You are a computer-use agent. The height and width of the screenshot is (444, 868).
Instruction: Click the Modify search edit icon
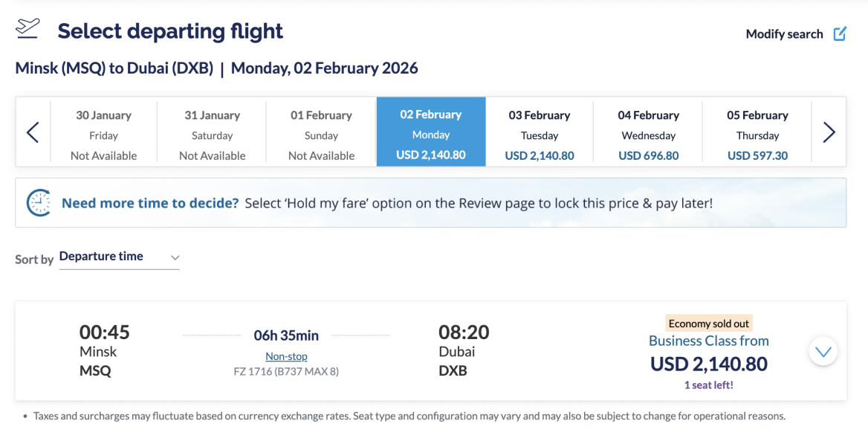(840, 33)
